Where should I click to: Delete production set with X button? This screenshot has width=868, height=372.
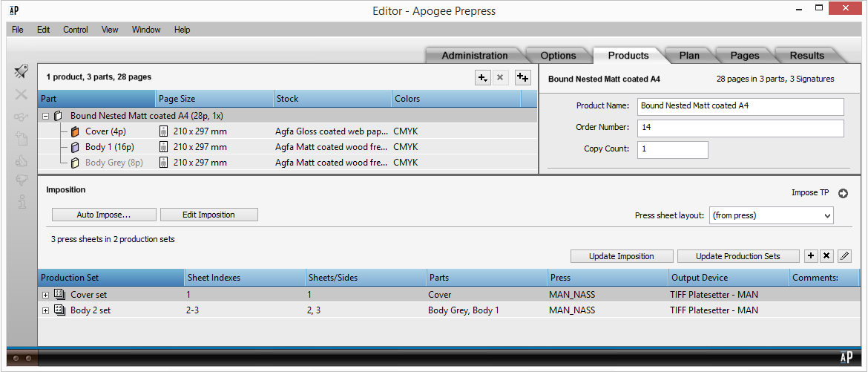click(x=826, y=256)
